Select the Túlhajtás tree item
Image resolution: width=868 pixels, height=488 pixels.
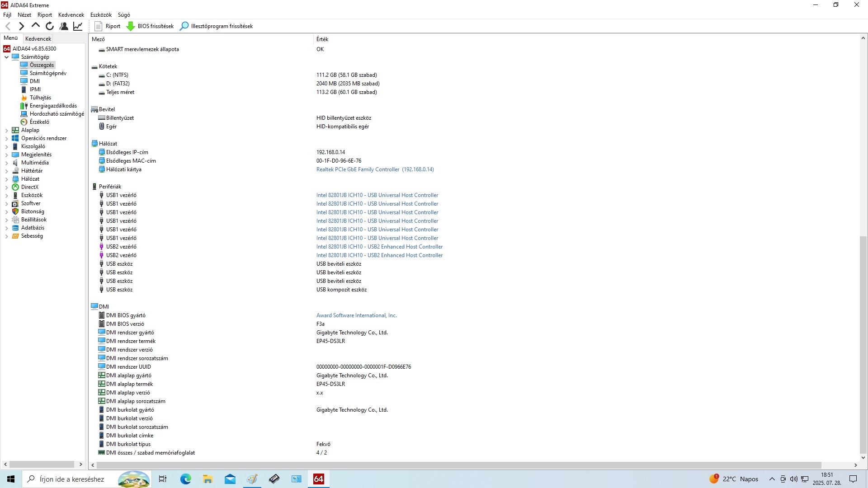(40, 98)
